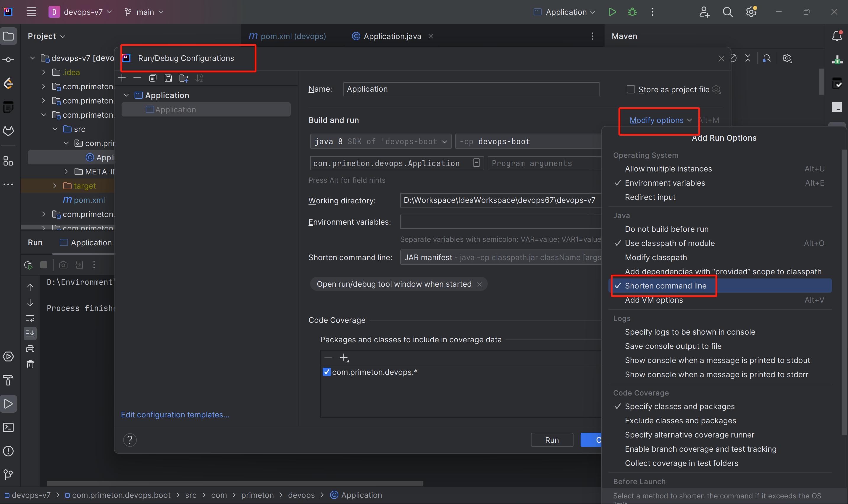Select Add VM options menu entry
The width and height of the screenshot is (848, 504).
(654, 300)
